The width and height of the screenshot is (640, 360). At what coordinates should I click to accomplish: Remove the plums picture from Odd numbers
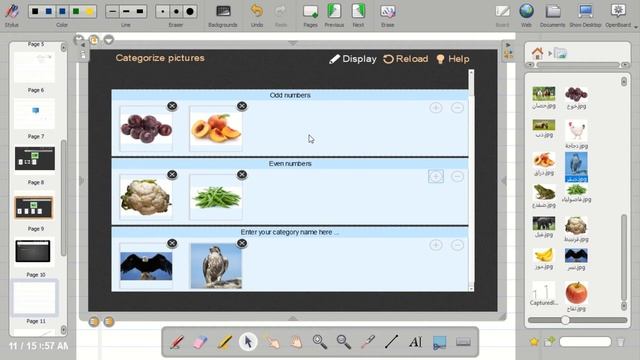pos(172,106)
